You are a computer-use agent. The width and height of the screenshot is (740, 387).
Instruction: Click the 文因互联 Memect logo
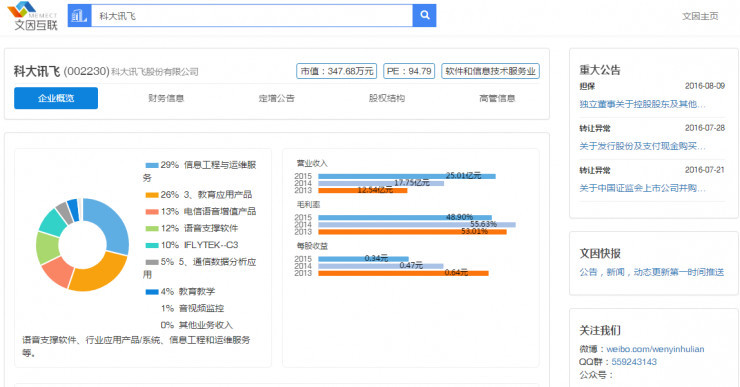33,16
